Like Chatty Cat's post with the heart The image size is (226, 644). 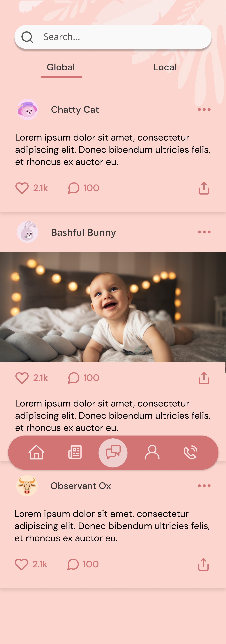point(22,188)
